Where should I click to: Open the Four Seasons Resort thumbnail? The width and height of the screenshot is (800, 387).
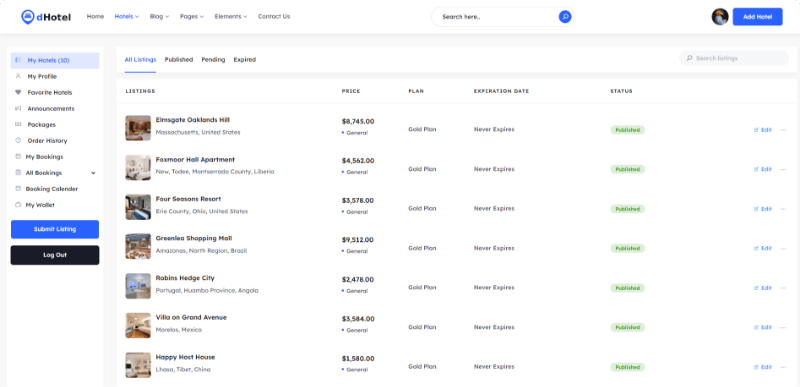click(x=138, y=207)
